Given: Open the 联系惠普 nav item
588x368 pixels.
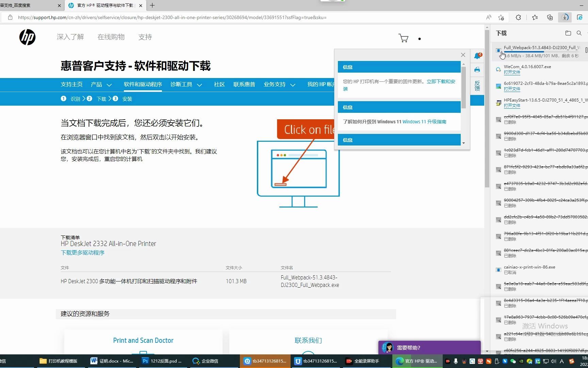Looking at the screenshot, I should [244, 85].
